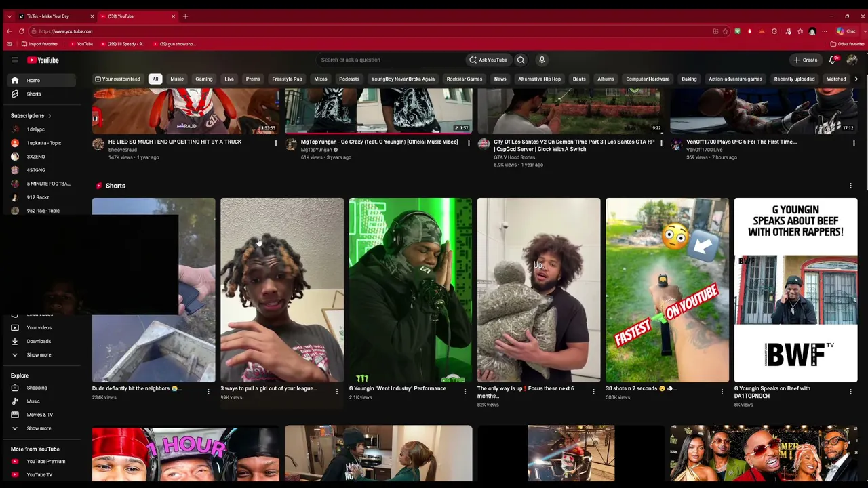The width and height of the screenshot is (868, 488).
Task: Open options for MgTopYungan Go Crazy video
Action: coord(469,143)
